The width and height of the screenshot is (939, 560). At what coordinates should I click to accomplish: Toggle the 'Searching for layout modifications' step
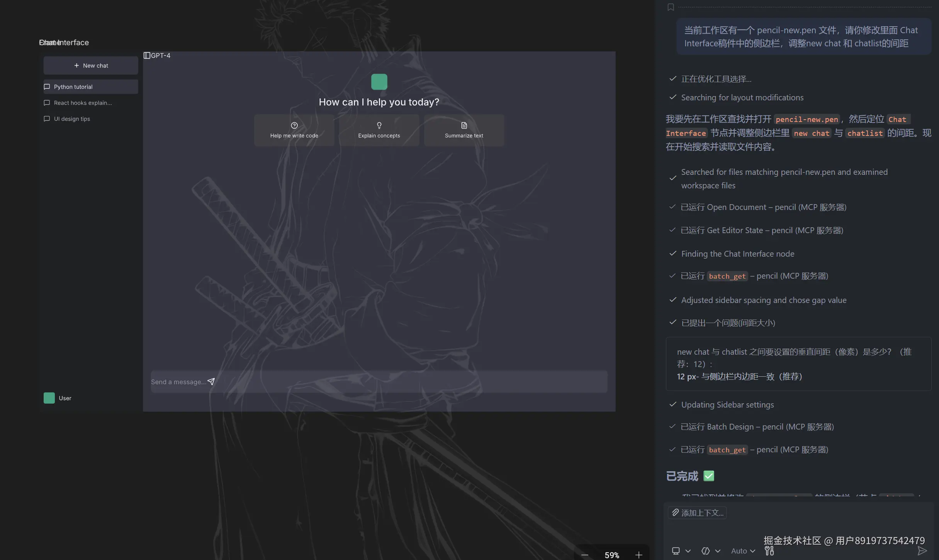742,98
